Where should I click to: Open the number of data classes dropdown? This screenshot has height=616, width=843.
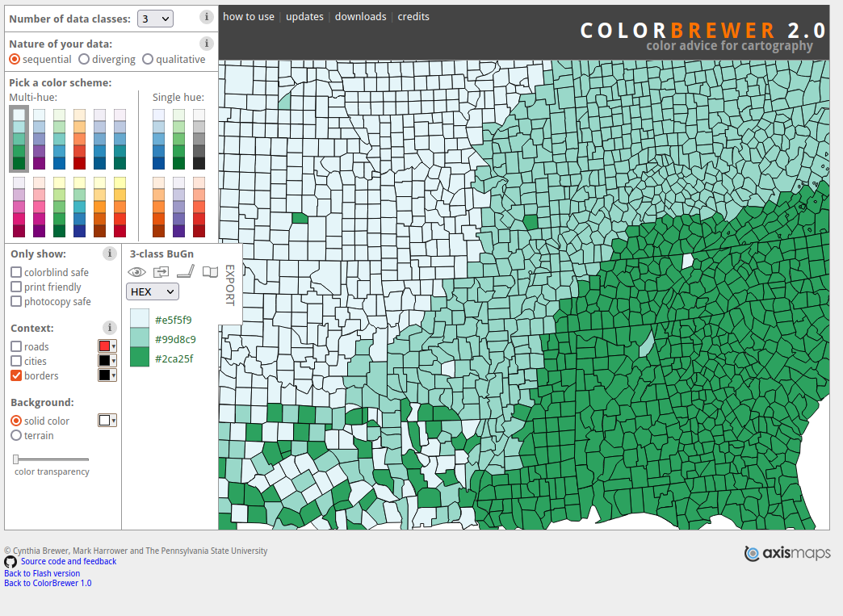155,19
